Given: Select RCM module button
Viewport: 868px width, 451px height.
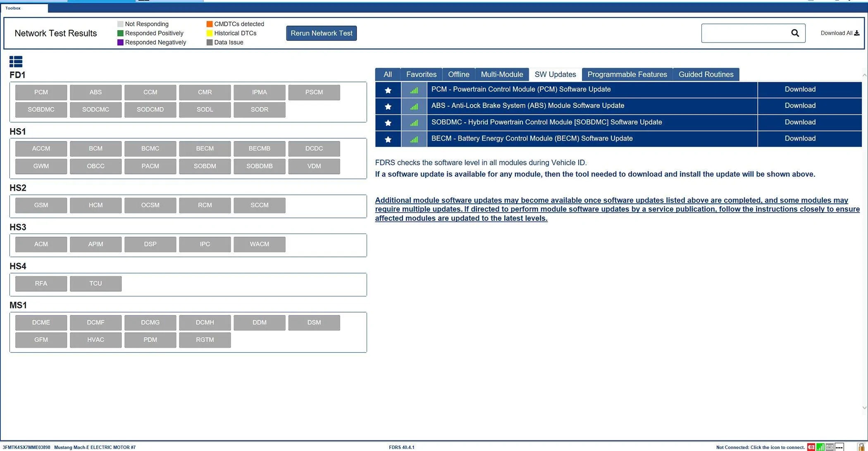Looking at the screenshot, I should pos(205,205).
